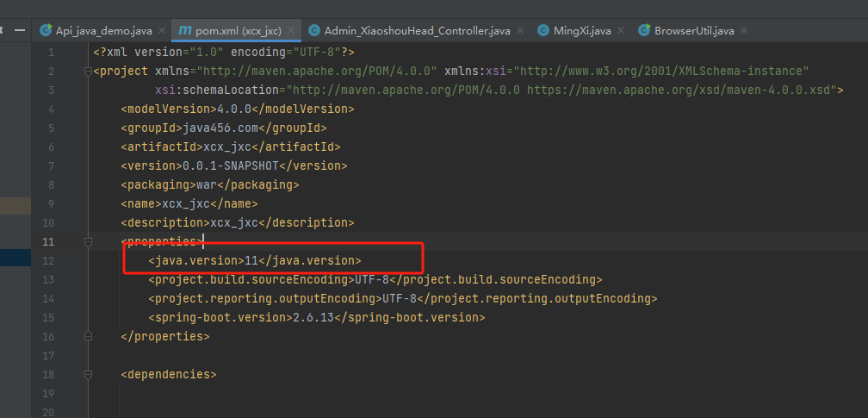This screenshot has height=418, width=868.
Task: Toggle fold at closing properties tag
Action: tap(88, 336)
